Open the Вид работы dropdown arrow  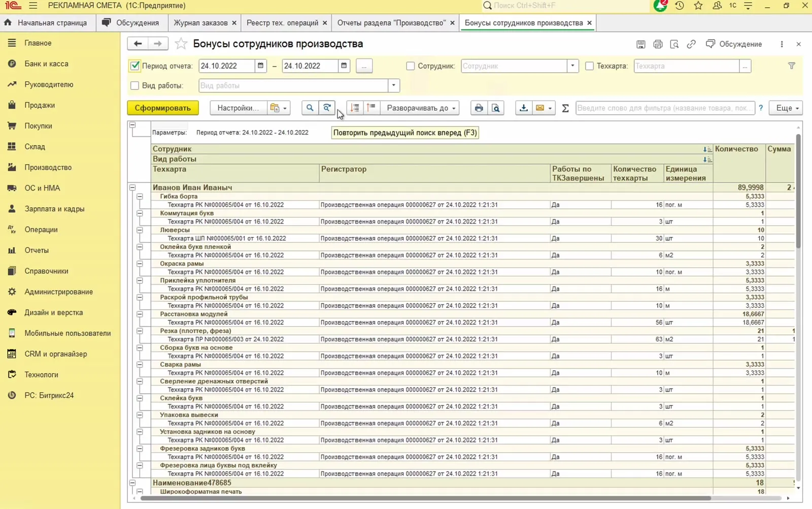pyautogui.click(x=394, y=85)
